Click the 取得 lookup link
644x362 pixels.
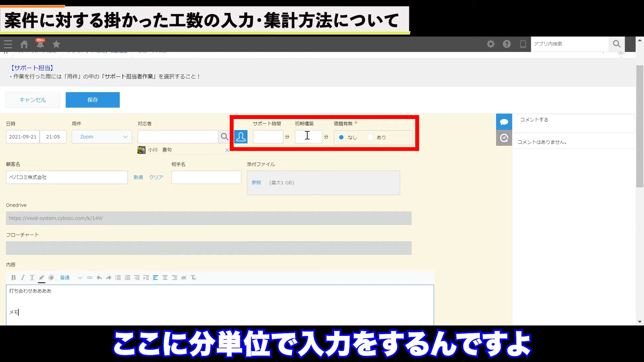tap(138, 177)
